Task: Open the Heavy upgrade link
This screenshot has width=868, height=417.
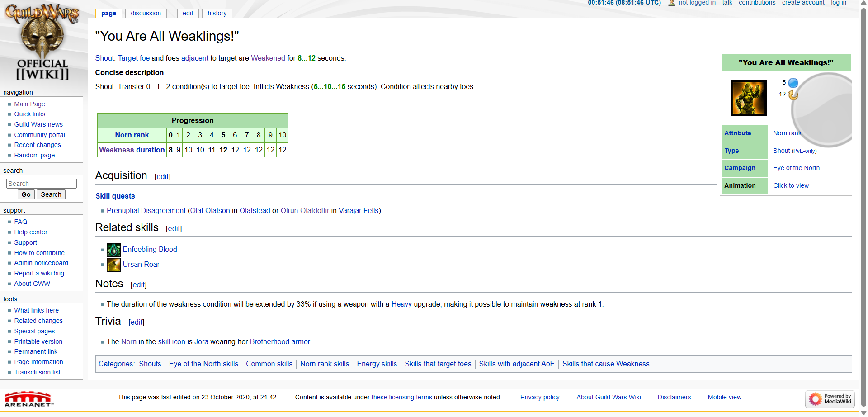Action: pos(401,304)
